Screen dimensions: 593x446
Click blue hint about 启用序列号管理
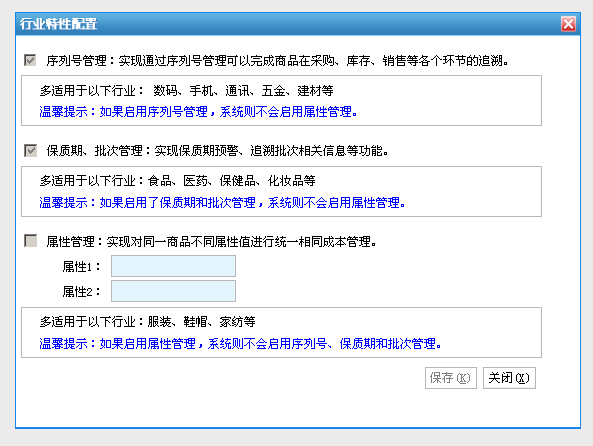pos(198,112)
